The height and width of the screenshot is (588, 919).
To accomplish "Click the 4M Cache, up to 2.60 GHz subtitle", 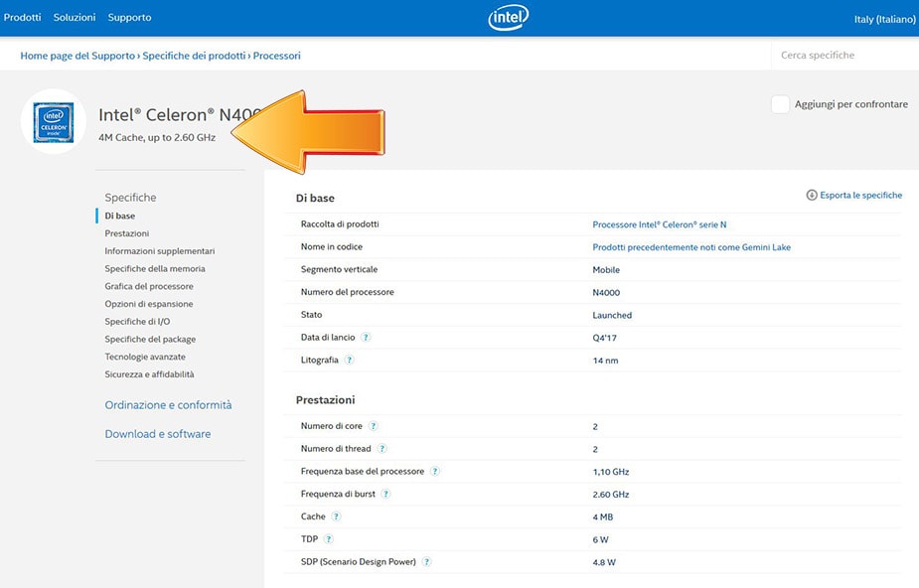I will (x=157, y=138).
